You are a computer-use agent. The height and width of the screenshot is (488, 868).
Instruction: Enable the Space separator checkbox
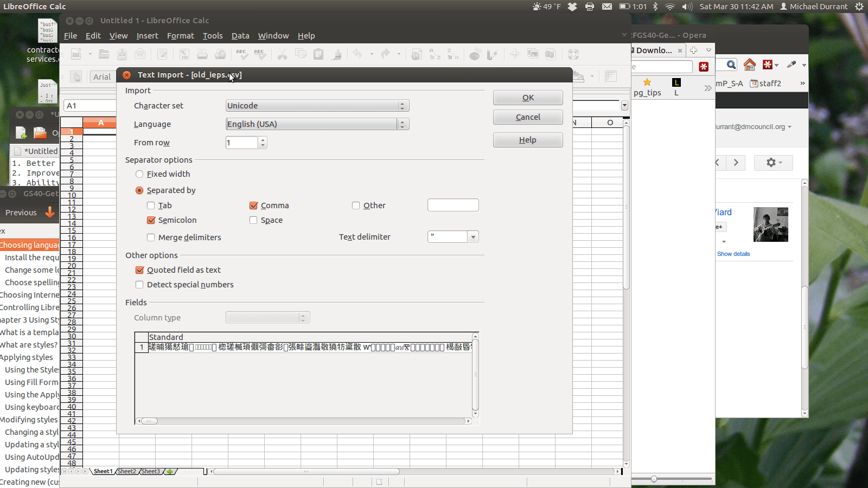253,220
